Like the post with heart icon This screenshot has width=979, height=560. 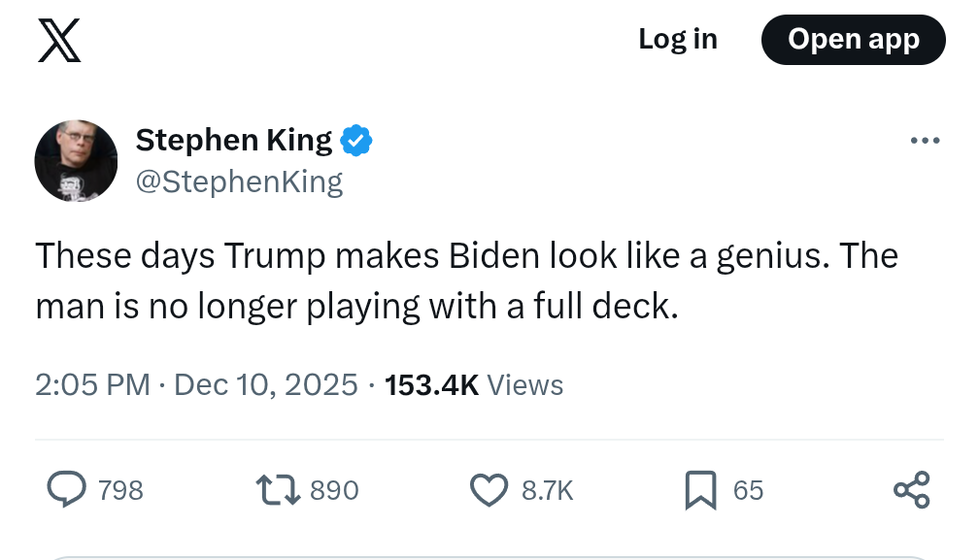pyautogui.click(x=489, y=489)
